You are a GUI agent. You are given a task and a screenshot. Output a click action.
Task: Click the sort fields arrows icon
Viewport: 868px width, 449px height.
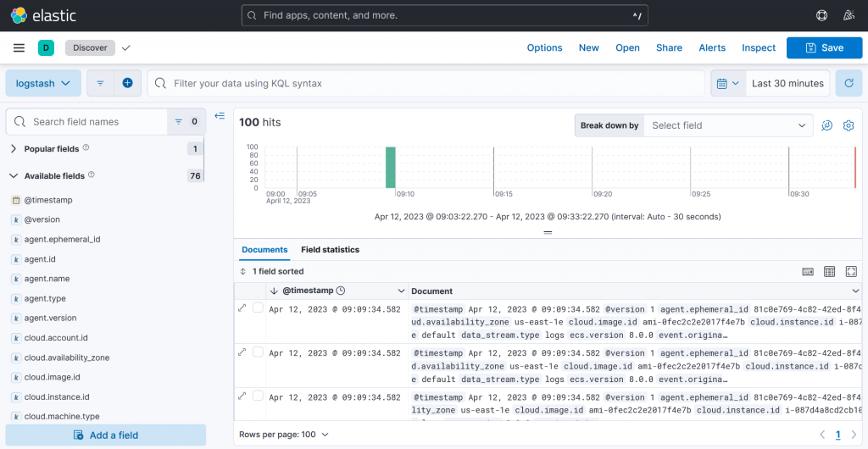point(242,271)
